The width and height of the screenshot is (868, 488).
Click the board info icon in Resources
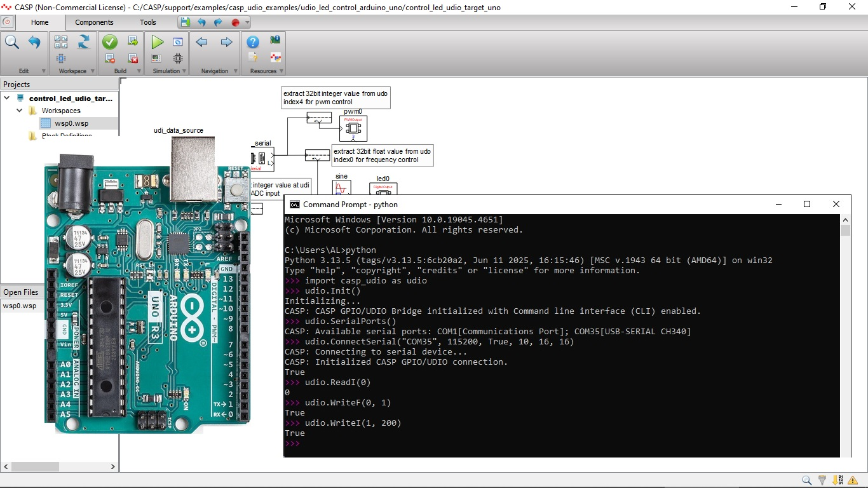275,40
